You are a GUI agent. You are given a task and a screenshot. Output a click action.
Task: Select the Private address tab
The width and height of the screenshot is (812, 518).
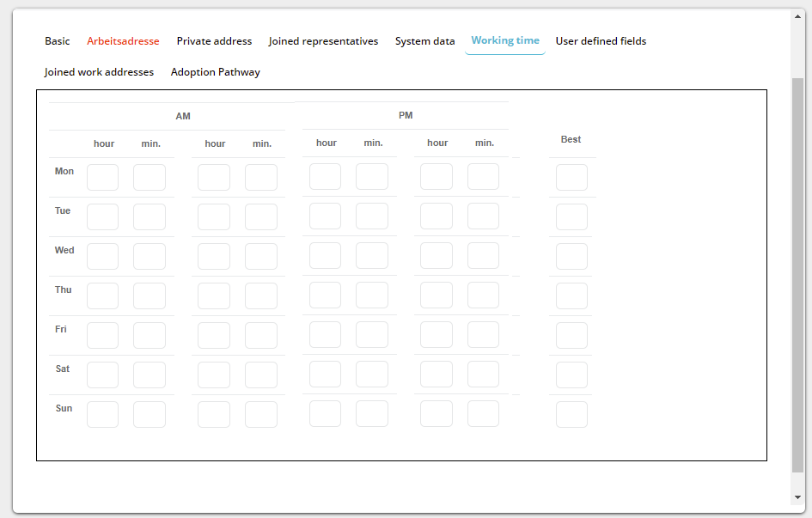point(214,41)
